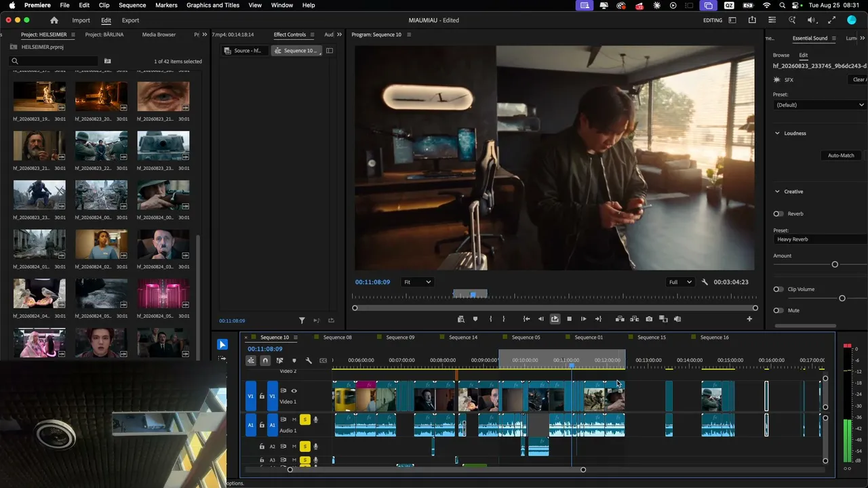Click the Lift button icon
The width and height of the screenshot is (868, 488).
[620, 319]
